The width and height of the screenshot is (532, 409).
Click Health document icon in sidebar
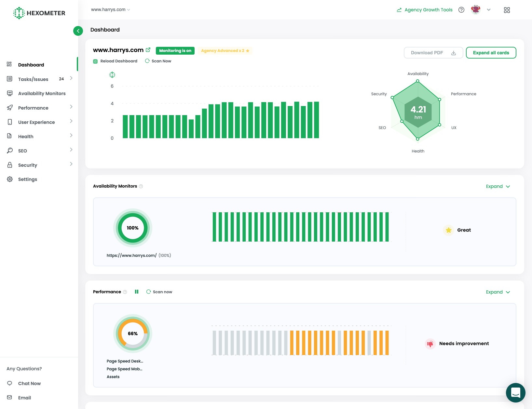coord(9,136)
